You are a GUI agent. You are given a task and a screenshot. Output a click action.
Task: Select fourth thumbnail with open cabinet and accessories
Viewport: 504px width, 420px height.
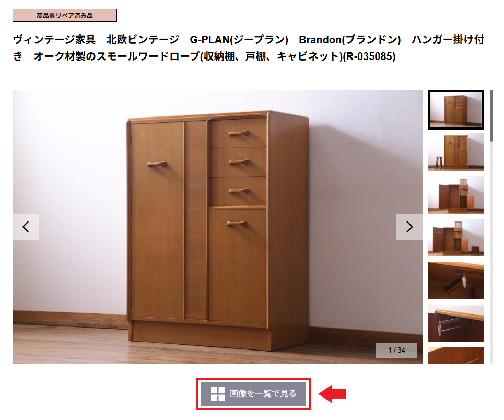[x=456, y=237]
